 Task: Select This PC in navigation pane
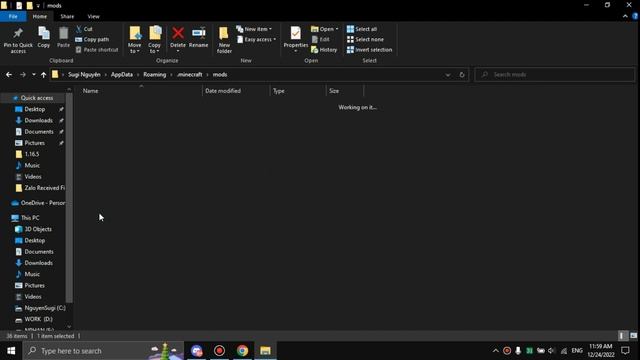pyautogui.click(x=30, y=218)
